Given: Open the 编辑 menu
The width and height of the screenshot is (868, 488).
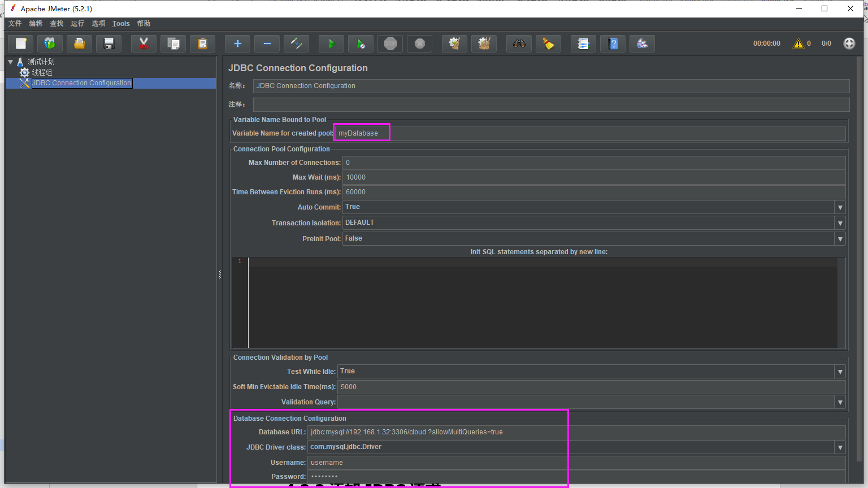Looking at the screenshot, I should pyautogui.click(x=36, y=23).
